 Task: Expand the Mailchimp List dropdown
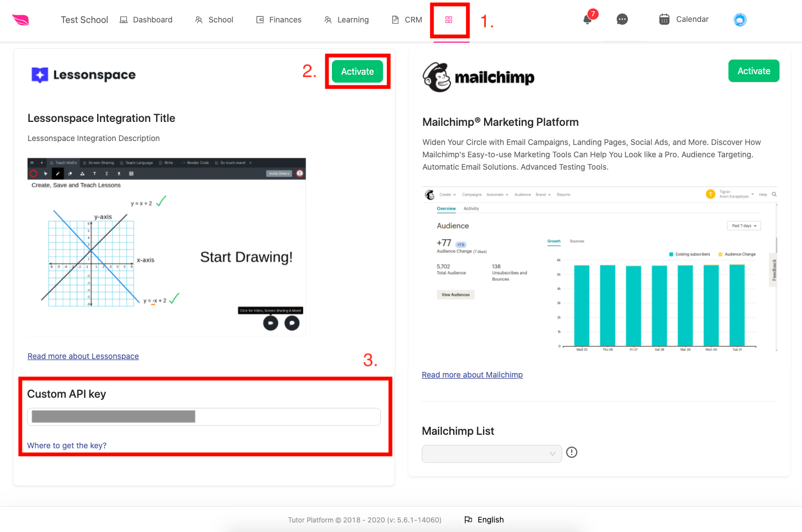tap(492, 454)
